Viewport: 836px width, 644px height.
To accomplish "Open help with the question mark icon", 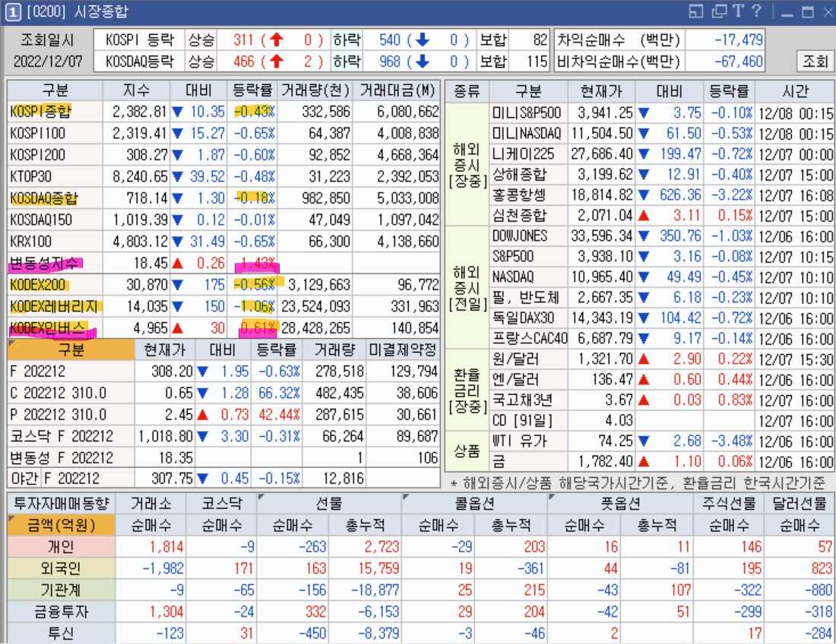I will click(x=756, y=11).
